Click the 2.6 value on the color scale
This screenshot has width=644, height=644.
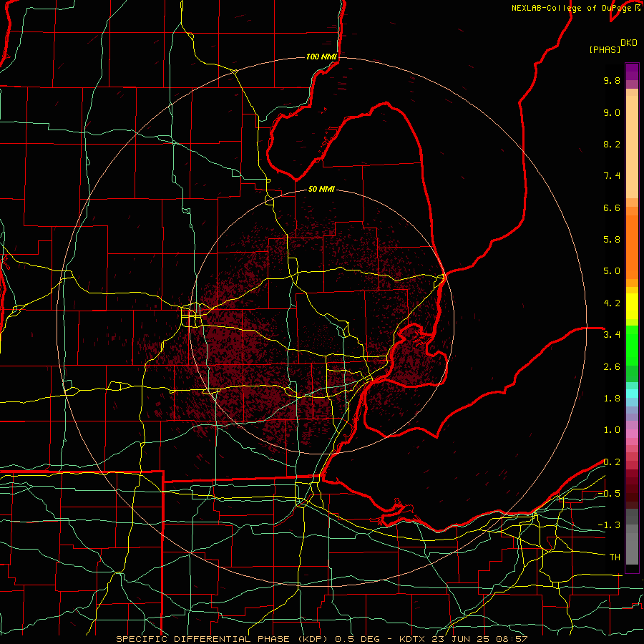612,367
